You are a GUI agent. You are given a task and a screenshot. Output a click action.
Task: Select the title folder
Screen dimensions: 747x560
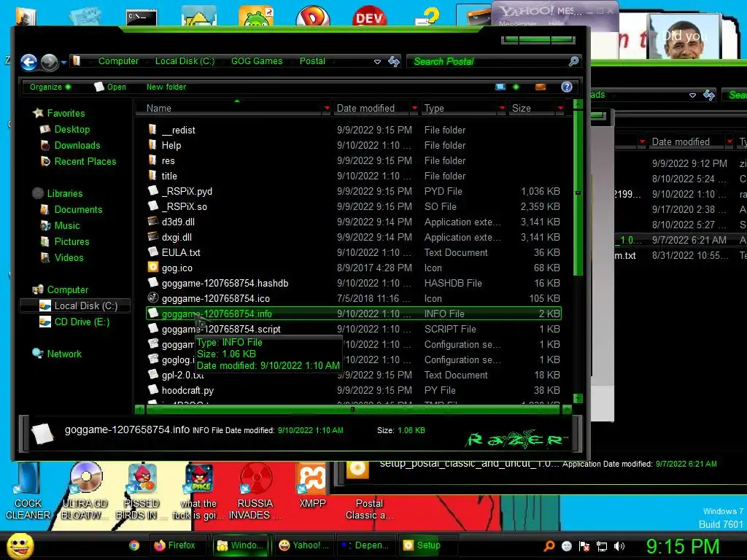(x=353, y=176)
